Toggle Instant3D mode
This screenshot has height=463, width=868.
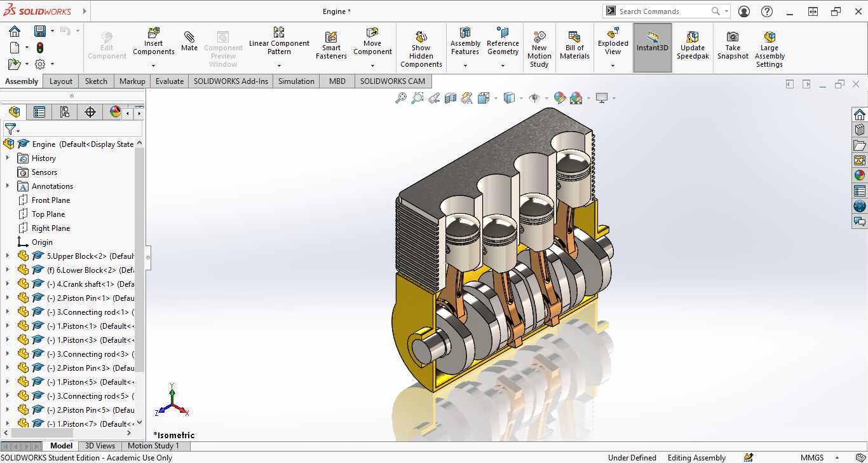(653, 48)
